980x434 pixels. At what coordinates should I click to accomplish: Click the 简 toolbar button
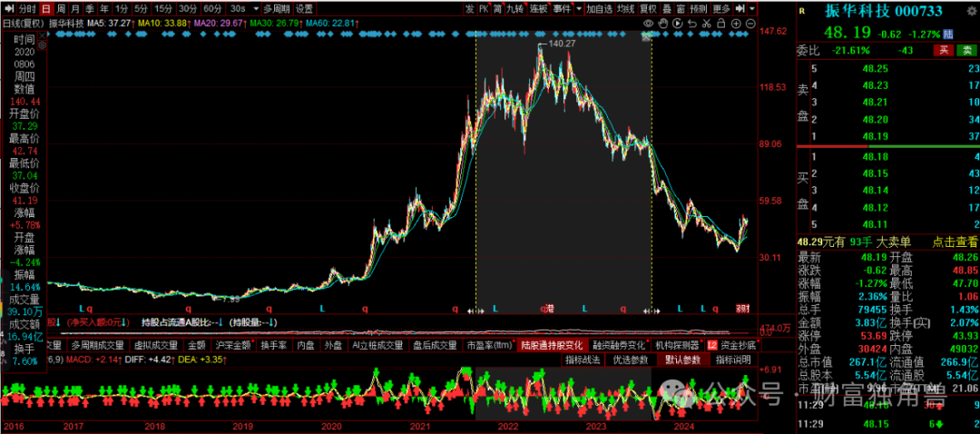tap(497, 9)
